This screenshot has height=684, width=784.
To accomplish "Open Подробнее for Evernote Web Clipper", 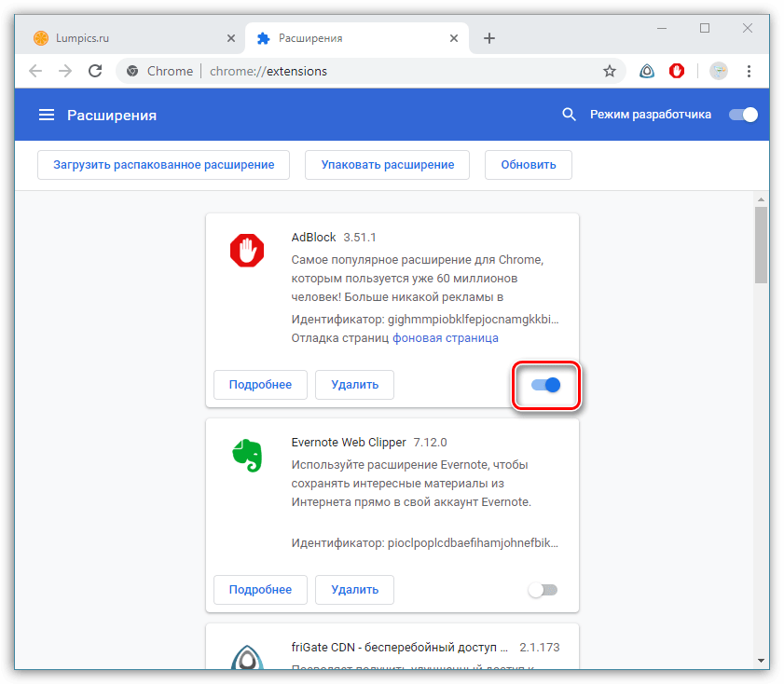I will [x=260, y=590].
